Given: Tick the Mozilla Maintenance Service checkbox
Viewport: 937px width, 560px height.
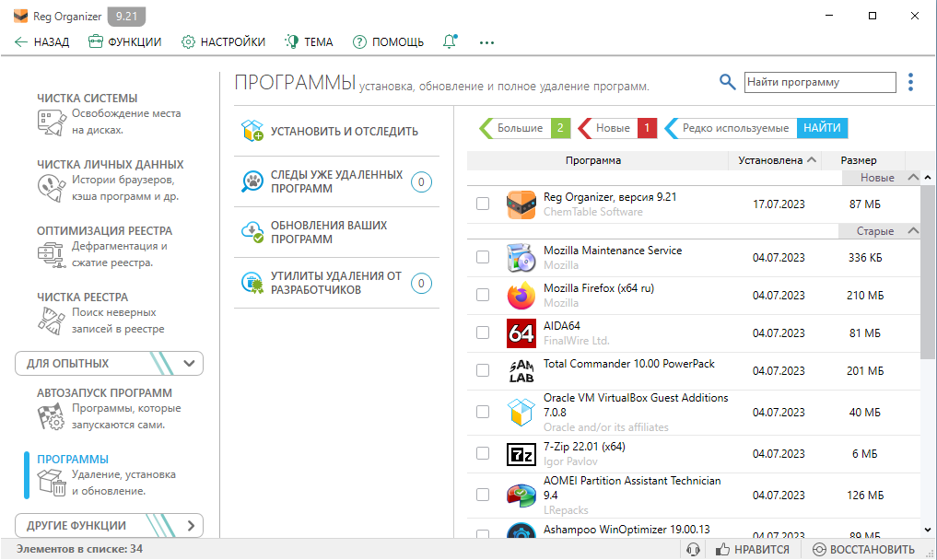Looking at the screenshot, I should (483, 257).
